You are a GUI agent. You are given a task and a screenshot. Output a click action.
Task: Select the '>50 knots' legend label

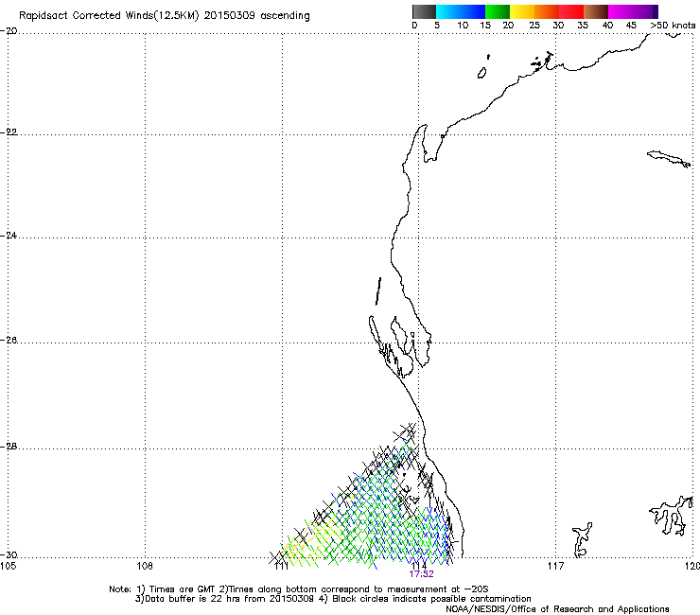[x=673, y=26]
